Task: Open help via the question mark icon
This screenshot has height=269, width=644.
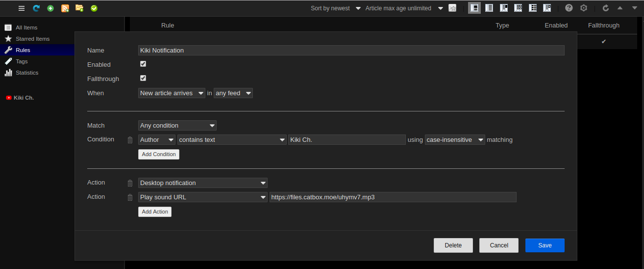Action: click(569, 8)
